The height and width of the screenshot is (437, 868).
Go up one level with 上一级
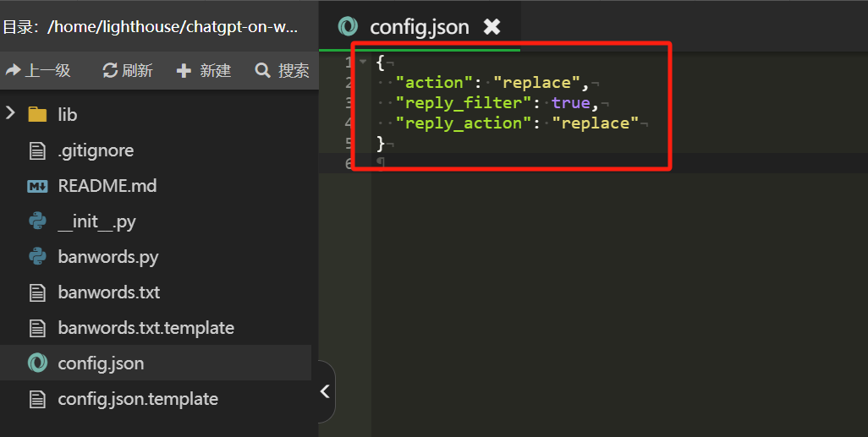click(x=38, y=70)
